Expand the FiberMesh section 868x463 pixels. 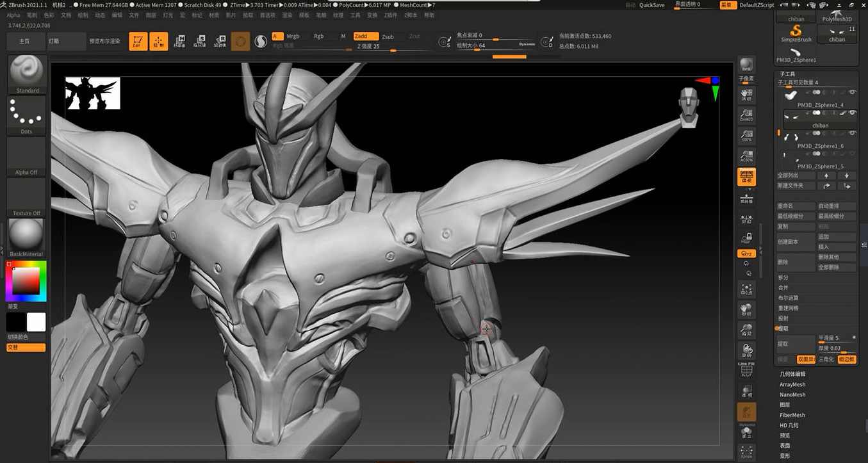pos(793,414)
